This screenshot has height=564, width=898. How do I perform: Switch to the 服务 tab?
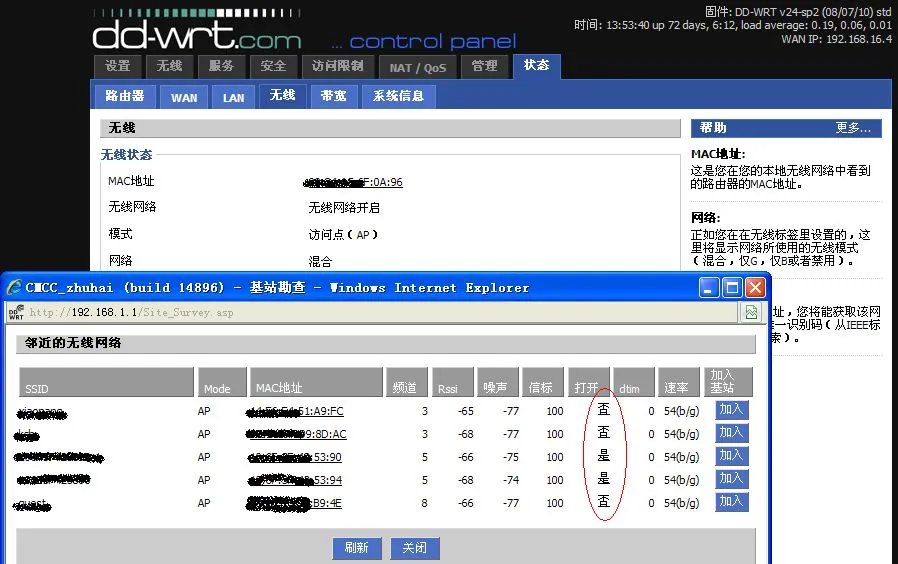[x=221, y=66]
